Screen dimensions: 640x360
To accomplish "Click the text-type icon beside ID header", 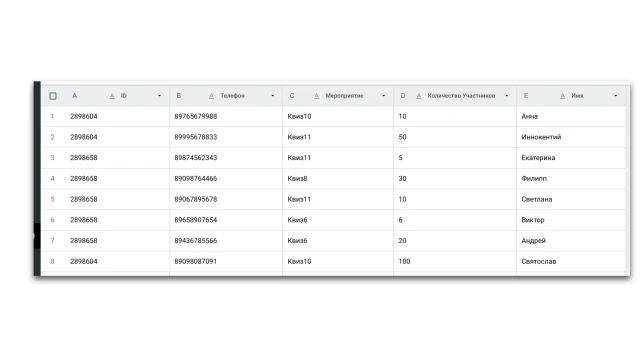I will 112,96.
